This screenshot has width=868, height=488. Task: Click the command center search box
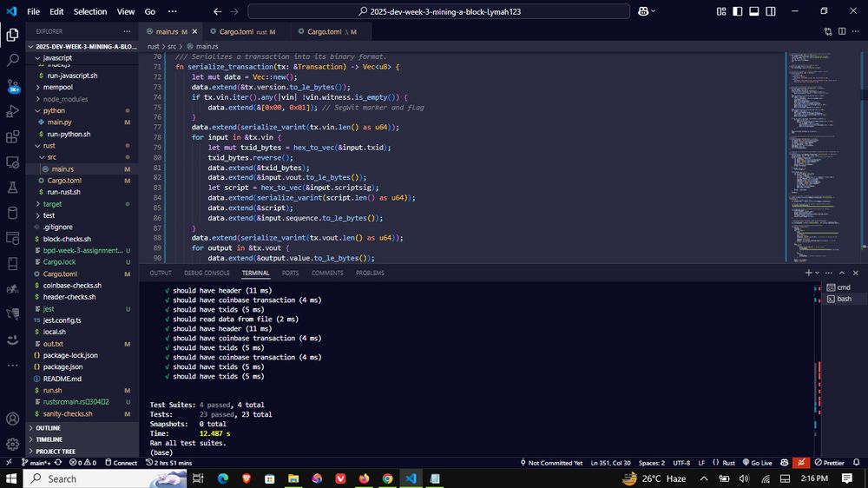(x=439, y=11)
